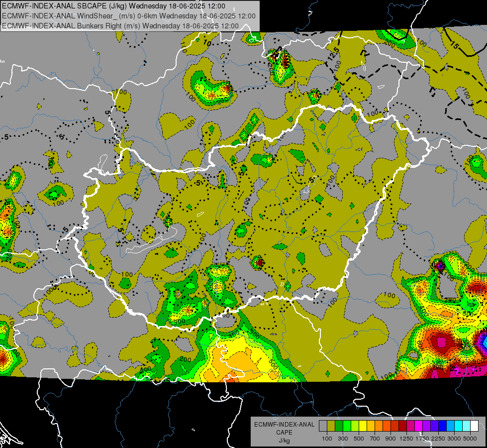Click the legend scale value 3000
The image size is (487, 448).
[454, 439]
